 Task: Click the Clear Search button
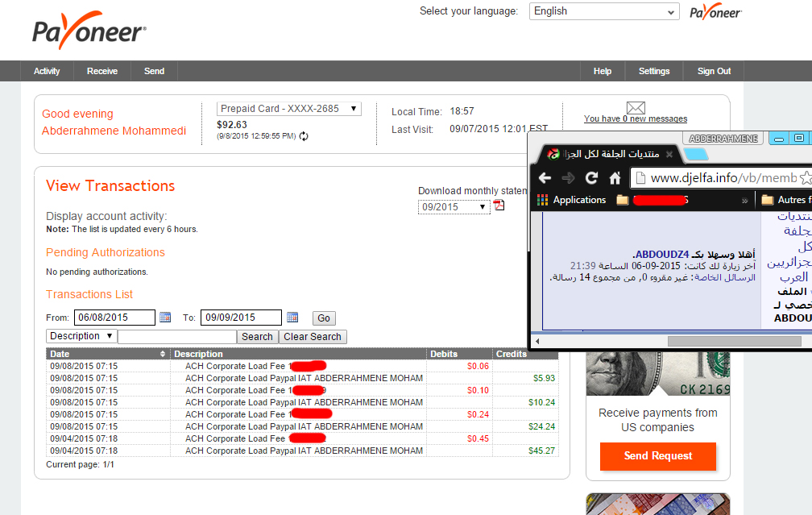tap(313, 337)
